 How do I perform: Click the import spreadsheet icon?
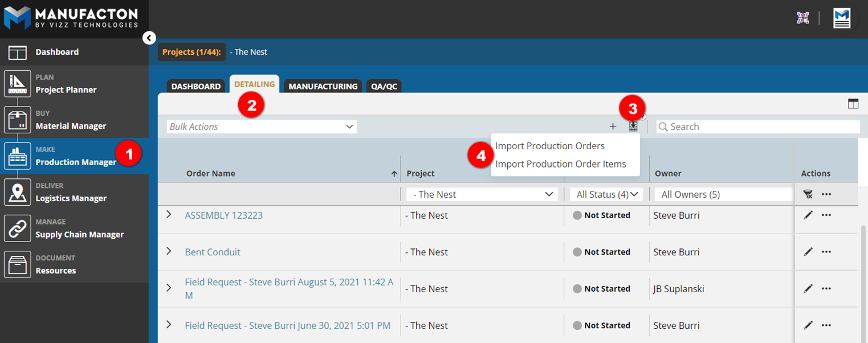click(x=633, y=126)
